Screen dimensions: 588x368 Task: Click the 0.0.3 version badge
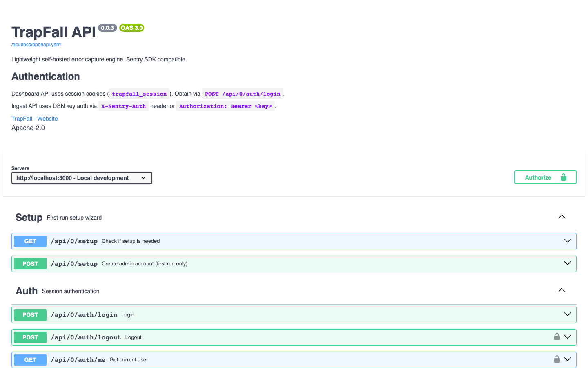(x=107, y=28)
